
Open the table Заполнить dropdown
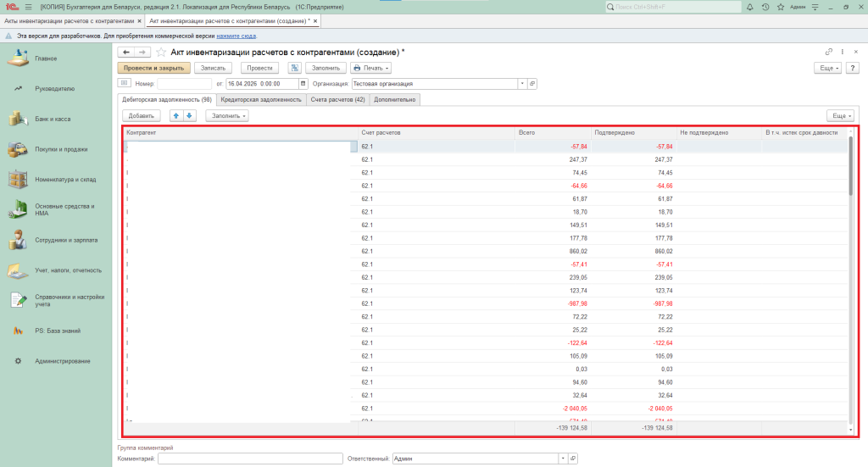click(226, 115)
